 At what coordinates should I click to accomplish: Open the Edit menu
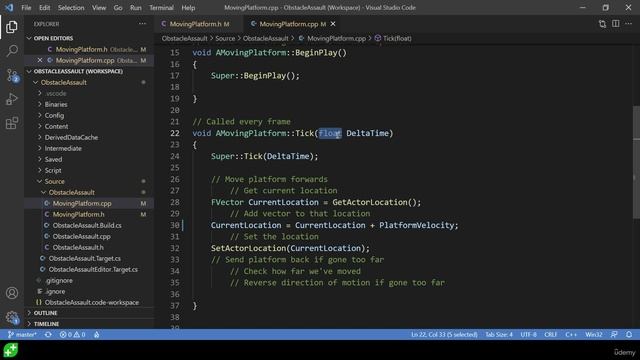(44, 8)
